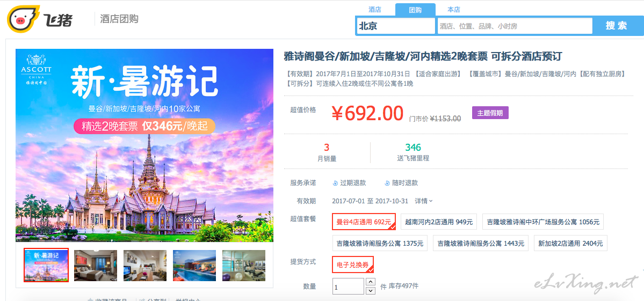Select package 越南河内2店通用 949元
The image size is (644, 301).
coord(439,222)
